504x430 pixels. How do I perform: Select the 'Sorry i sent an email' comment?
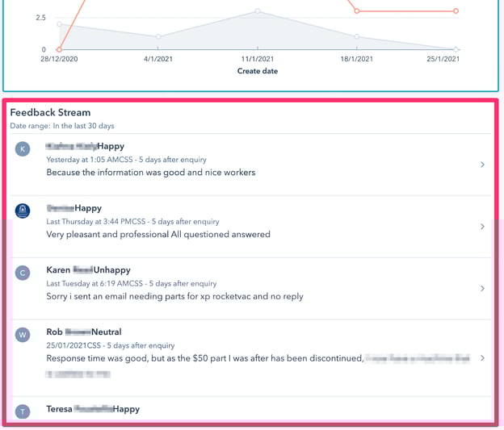(174, 296)
